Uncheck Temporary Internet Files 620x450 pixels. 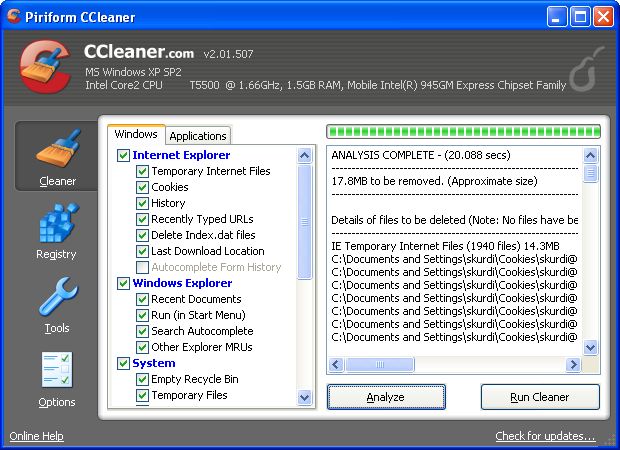tap(142, 171)
